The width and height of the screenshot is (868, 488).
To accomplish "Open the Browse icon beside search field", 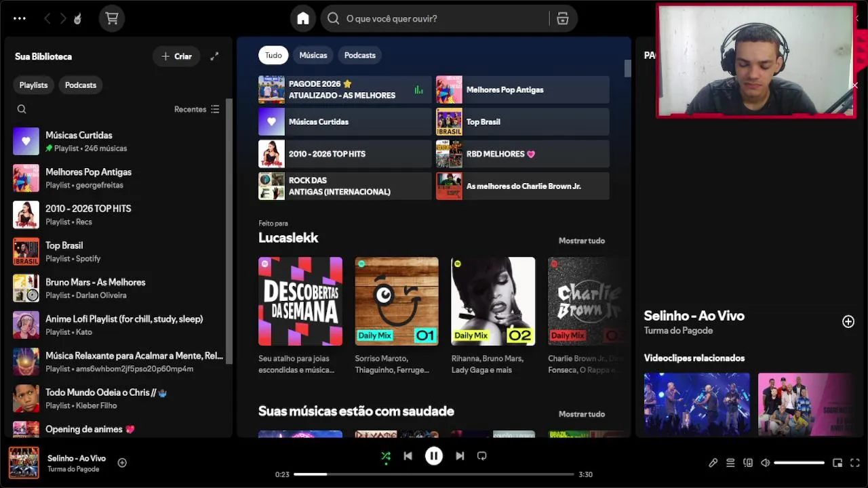I will [x=563, y=18].
